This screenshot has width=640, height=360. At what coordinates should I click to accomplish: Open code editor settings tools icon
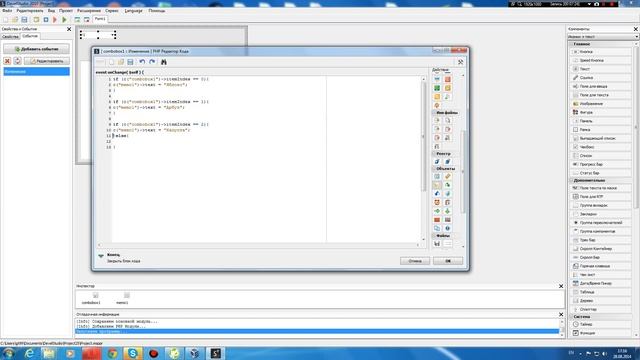pyautogui.click(x=460, y=62)
